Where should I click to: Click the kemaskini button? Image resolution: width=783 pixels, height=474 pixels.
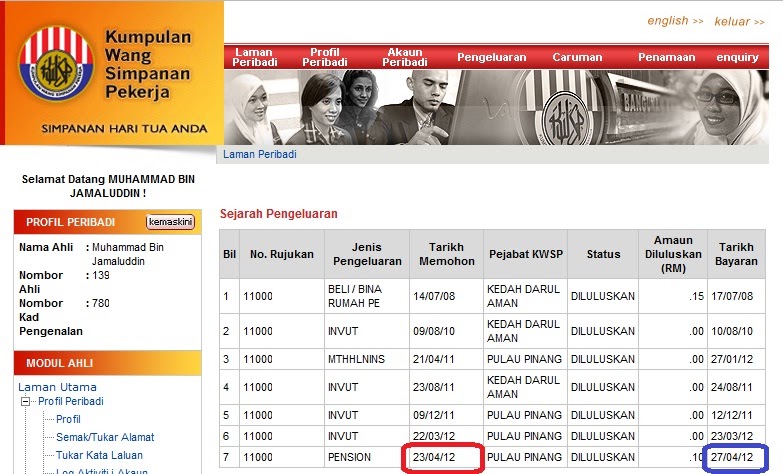[170, 222]
